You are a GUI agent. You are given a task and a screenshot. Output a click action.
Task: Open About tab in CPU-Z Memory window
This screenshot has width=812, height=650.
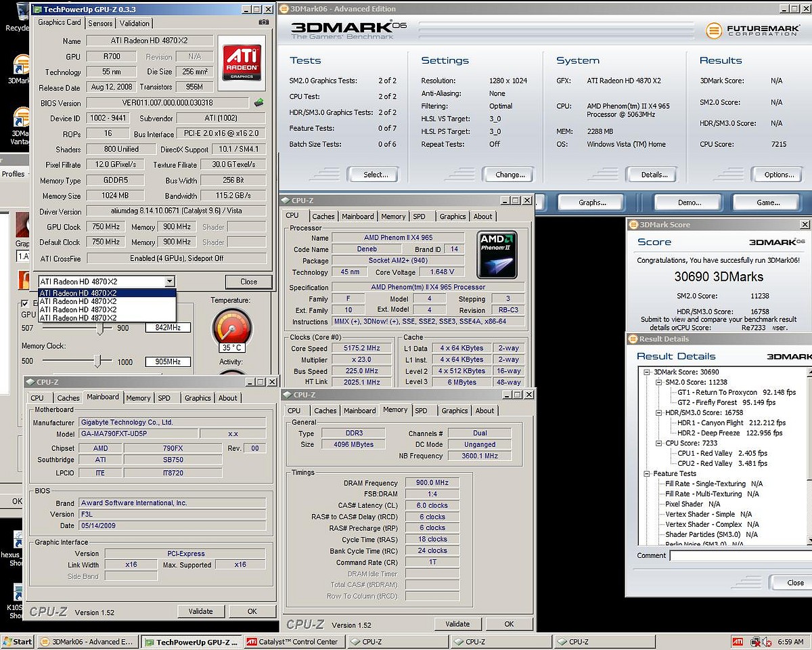484,410
